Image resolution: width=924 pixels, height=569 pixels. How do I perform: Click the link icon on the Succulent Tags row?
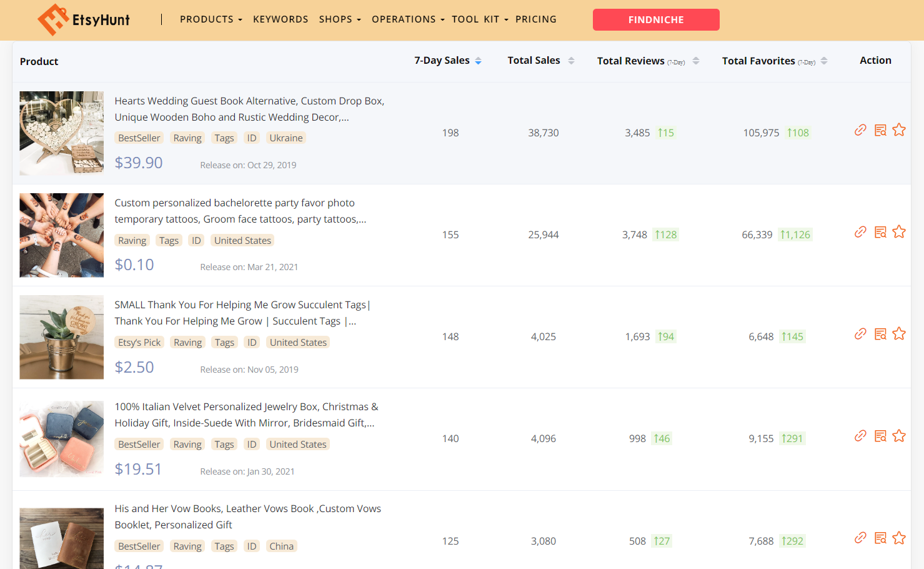860,334
